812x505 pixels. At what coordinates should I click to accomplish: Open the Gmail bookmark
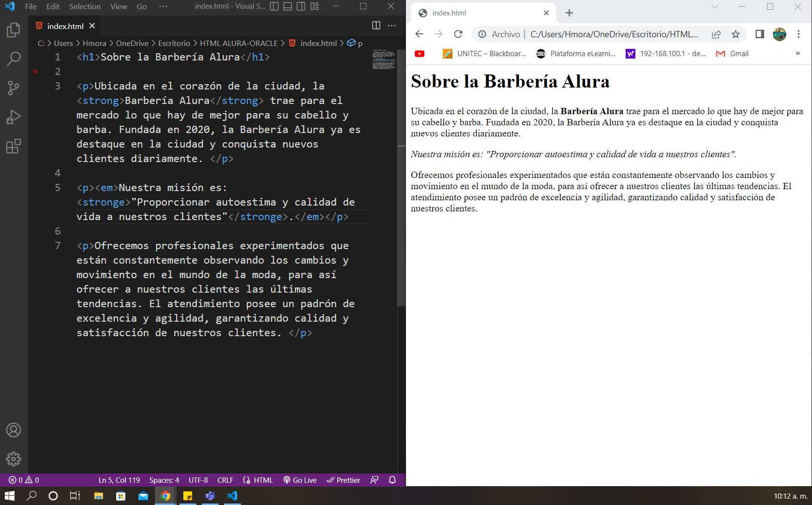tap(732, 54)
